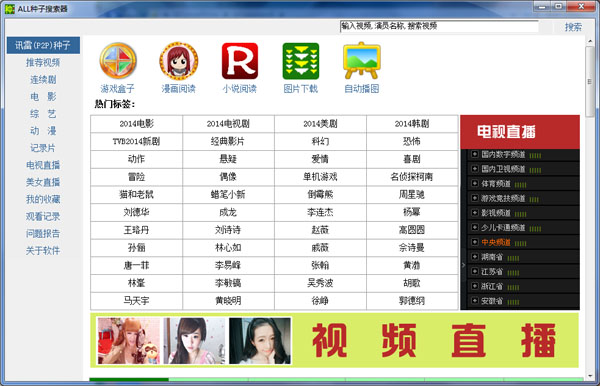600x386 pixels.
Task: Open the 图片下载 picture download icon
Action: (x=301, y=61)
